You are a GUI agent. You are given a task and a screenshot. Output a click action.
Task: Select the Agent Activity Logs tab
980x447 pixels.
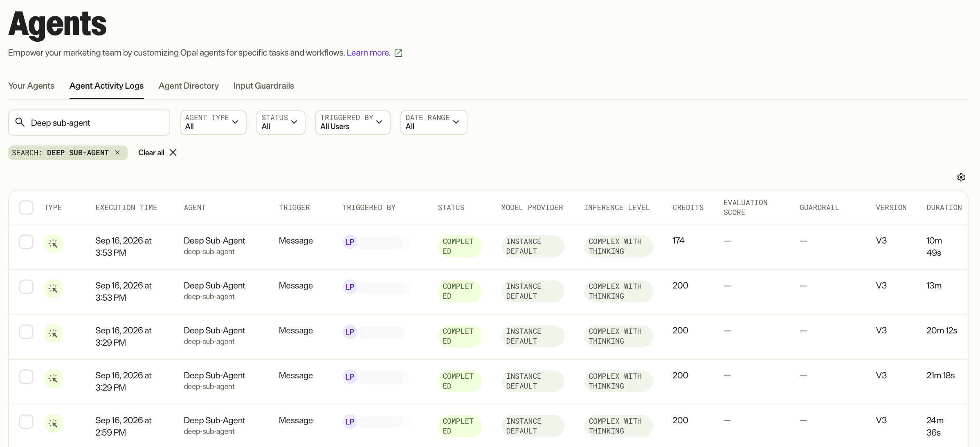[106, 86]
